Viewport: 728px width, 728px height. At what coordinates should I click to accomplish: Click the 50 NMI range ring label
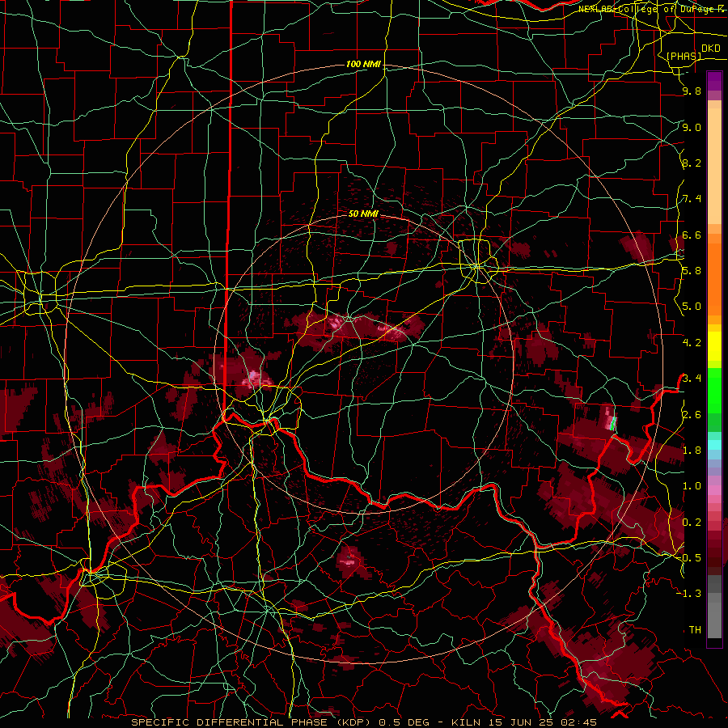click(x=363, y=214)
